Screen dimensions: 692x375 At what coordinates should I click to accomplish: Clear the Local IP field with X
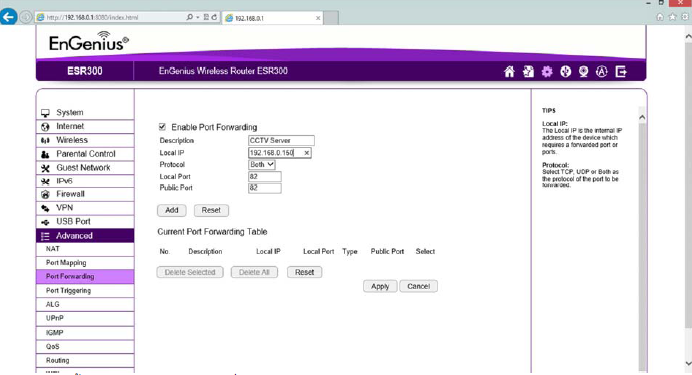click(x=306, y=153)
